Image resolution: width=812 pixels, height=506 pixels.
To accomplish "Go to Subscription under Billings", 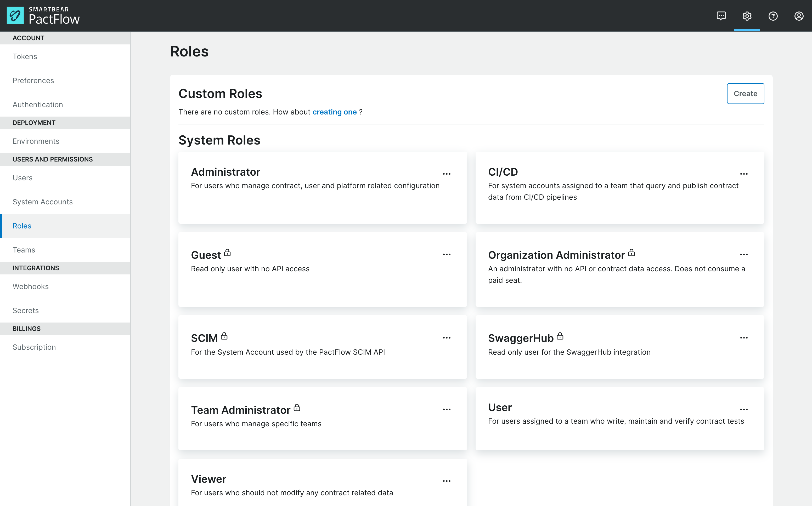I will click(34, 347).
